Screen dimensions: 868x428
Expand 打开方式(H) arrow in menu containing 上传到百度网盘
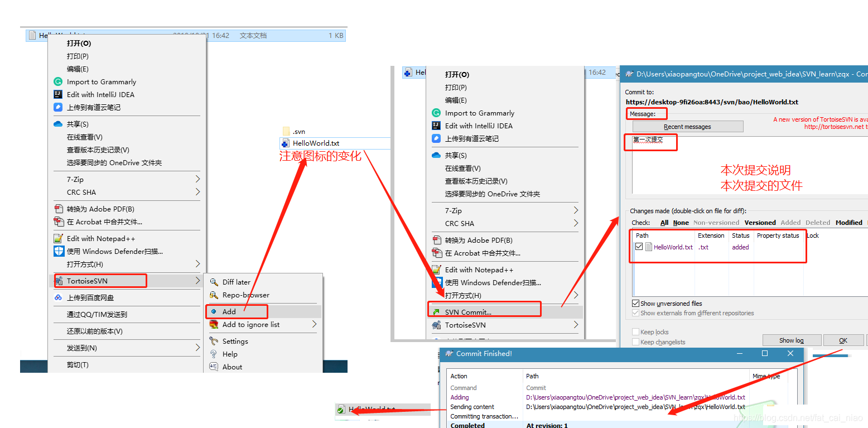tap(197, 264)
